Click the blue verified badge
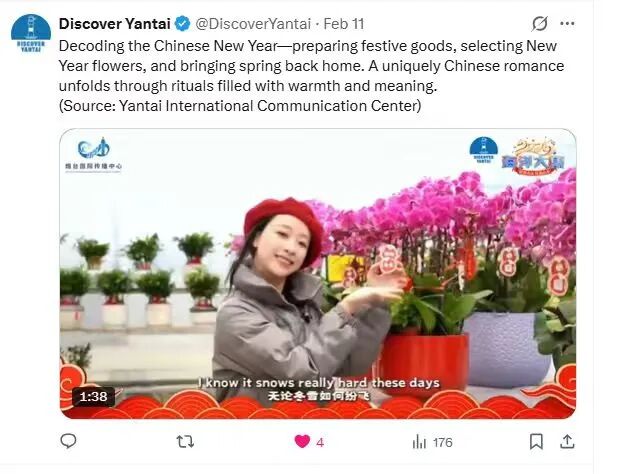 tap(182, 24)
